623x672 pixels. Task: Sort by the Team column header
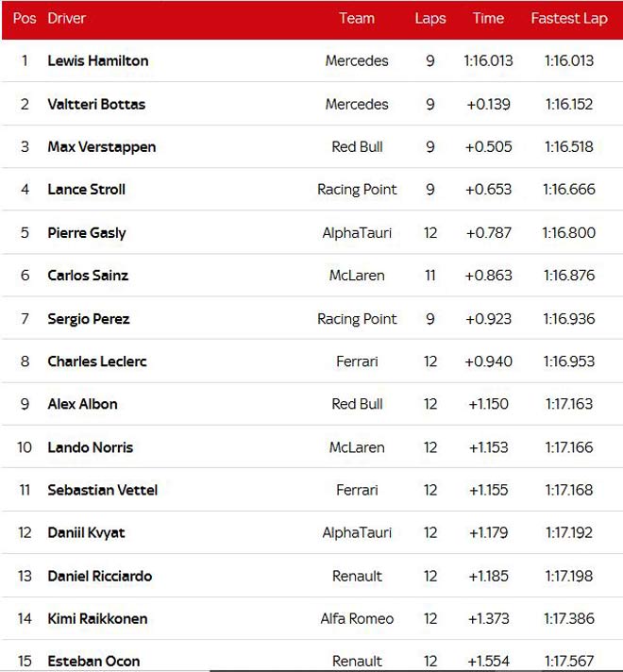point(357,19)
